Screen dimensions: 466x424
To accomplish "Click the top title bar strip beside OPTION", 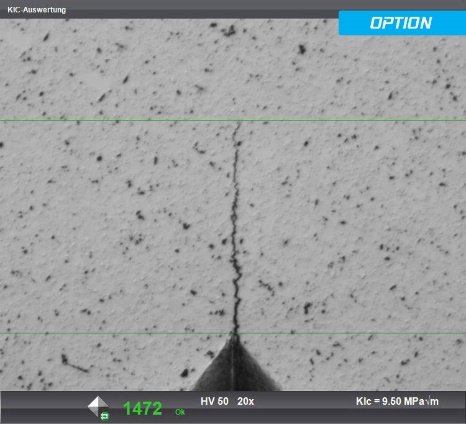I will pyautogui.click(x=200, y=9).
